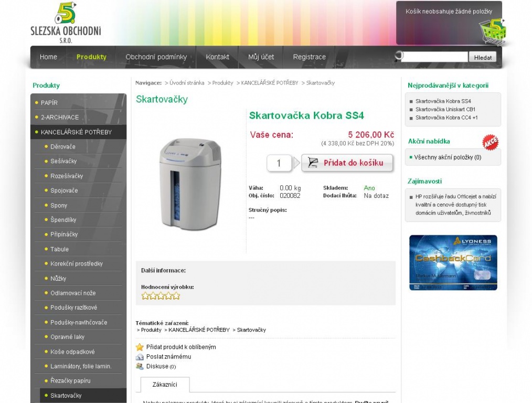Select the Zákazníci tab
Screen dimensions: 532x403
(165, 385)
